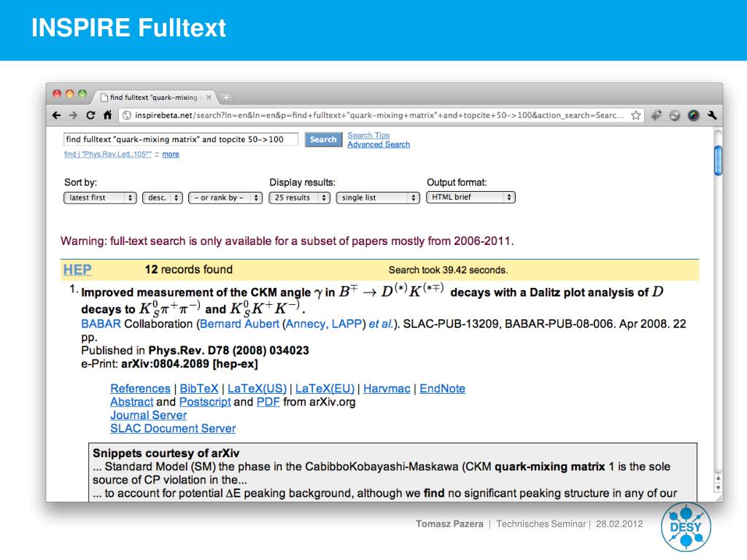Open the '25 results' dropdown

click(x=300, y=198)
